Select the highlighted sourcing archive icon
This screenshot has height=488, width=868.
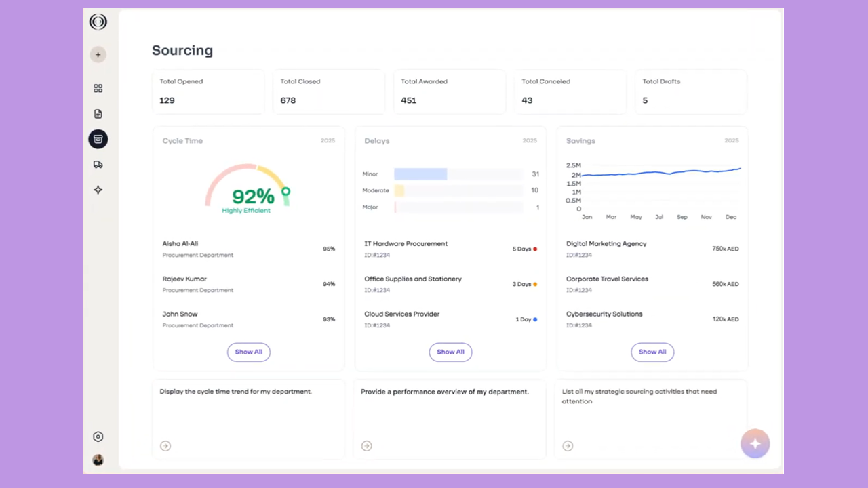(x=98, y=139)
